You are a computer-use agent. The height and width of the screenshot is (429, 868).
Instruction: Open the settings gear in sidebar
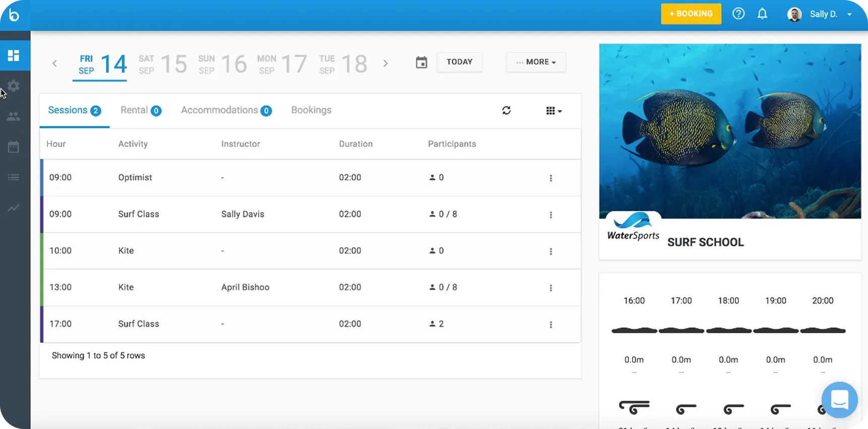tap(14, 86)
